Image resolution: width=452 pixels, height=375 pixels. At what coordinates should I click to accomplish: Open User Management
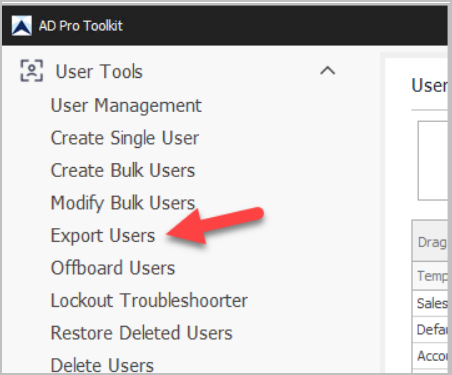pyautogui.click(x=126, y=106)
